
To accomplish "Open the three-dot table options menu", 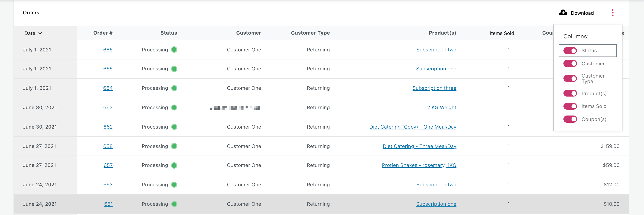I will (x=613, y=13).
